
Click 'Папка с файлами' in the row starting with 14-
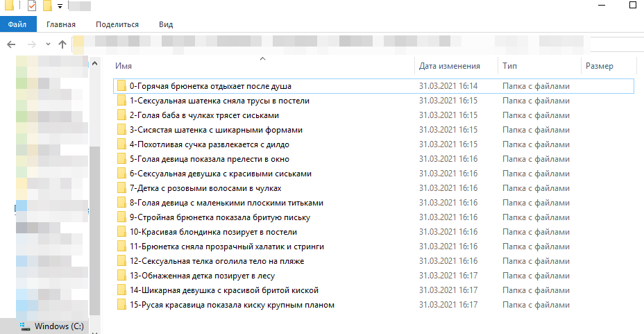536,290
